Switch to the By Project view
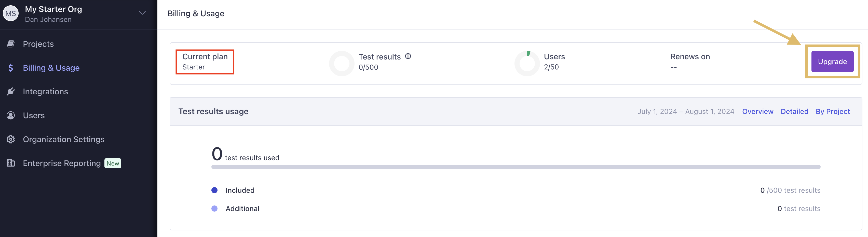The height and width of the screenshot is (237, 868). point(833,111)
